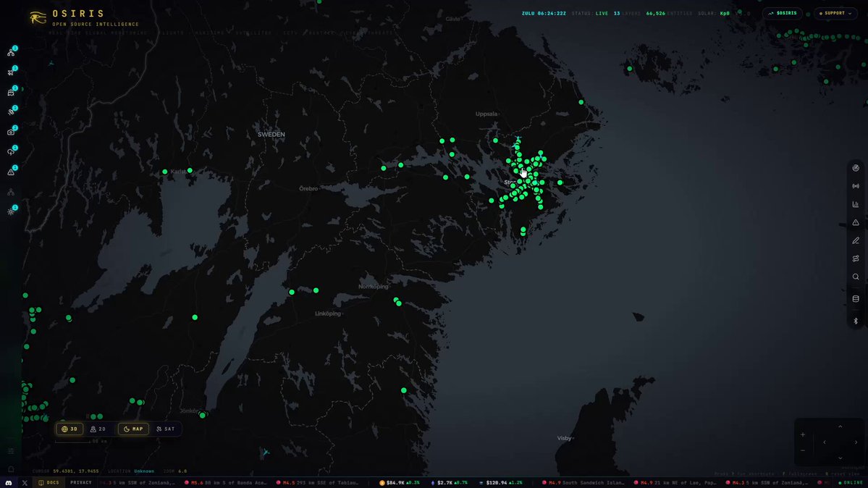The width and height of the screenshot is (868, 488).
Task: Open the X (Twitter) link icon
Action: pyautogui.click(x=25, y=483)
